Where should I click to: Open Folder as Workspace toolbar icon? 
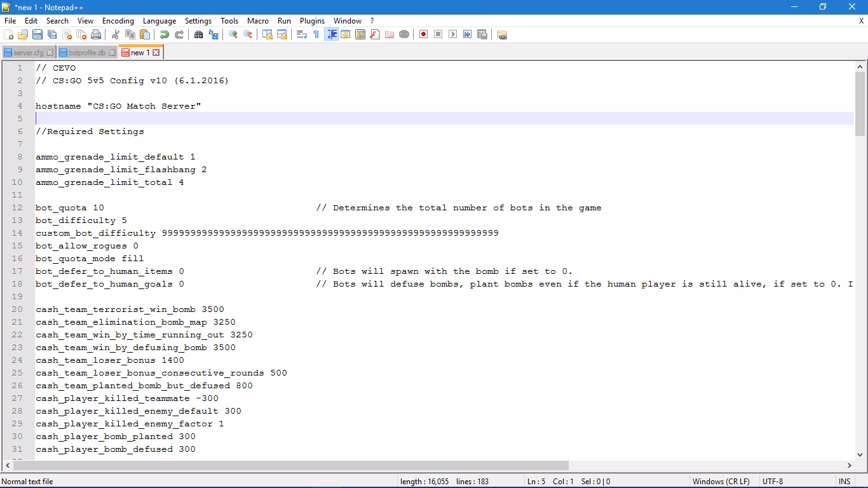click(390, 34)
